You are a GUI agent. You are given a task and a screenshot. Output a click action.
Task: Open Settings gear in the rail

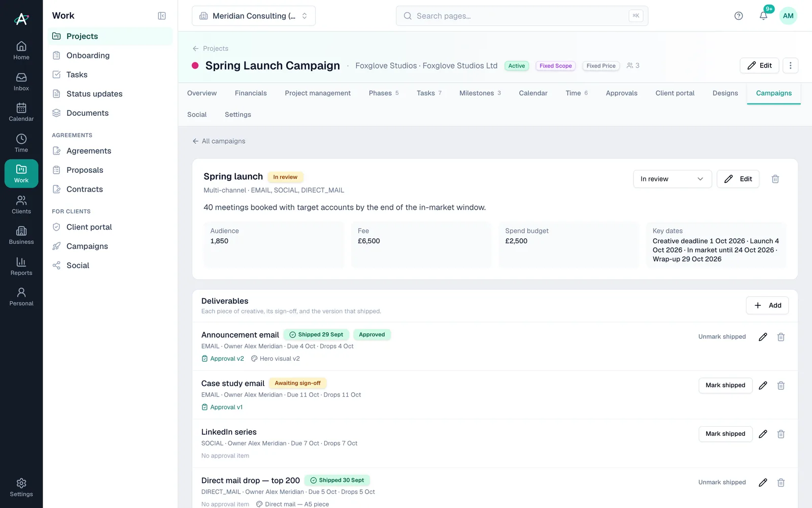pos(21,488)
